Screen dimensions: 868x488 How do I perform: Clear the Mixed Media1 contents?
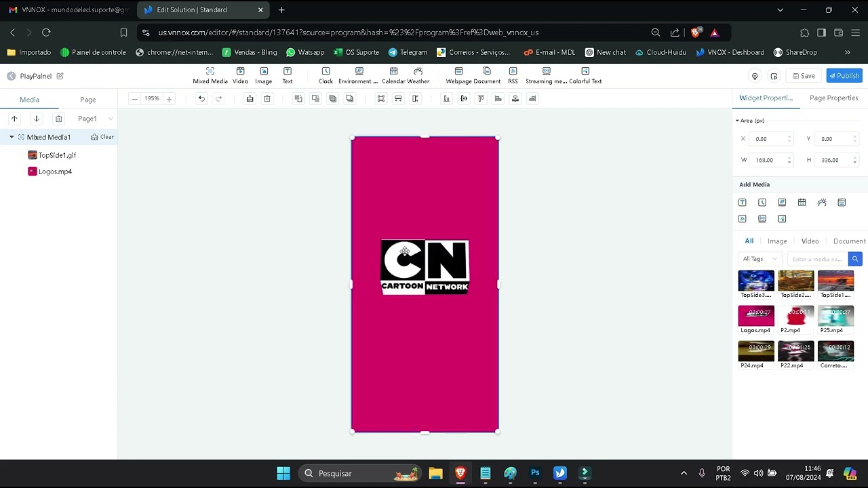pyautogui.click(x=103, y=137)
